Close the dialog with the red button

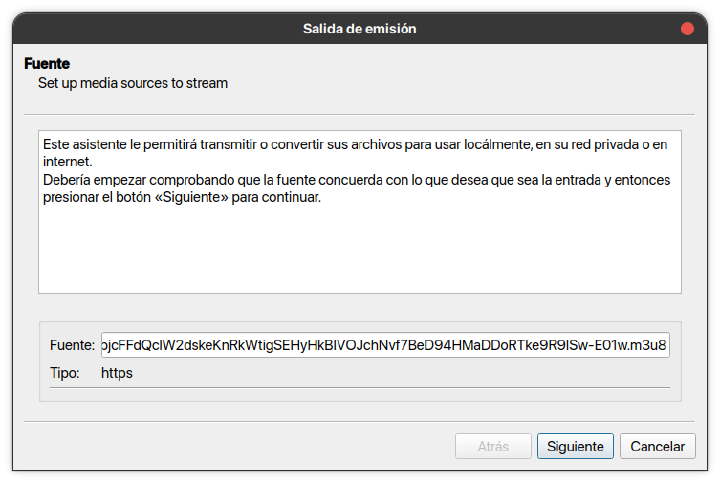687,29
